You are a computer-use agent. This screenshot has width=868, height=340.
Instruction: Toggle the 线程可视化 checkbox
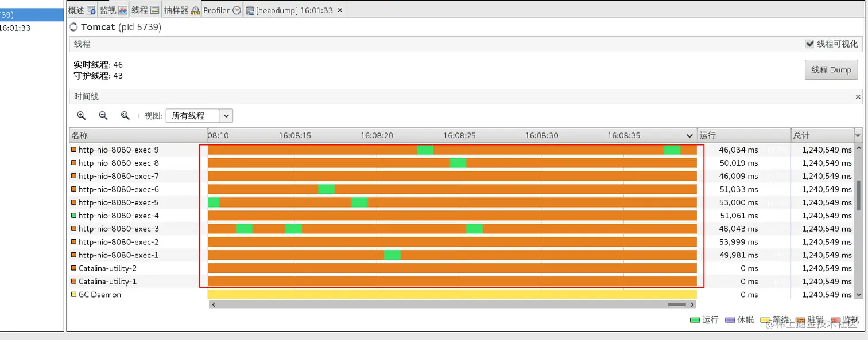point(809,44)
